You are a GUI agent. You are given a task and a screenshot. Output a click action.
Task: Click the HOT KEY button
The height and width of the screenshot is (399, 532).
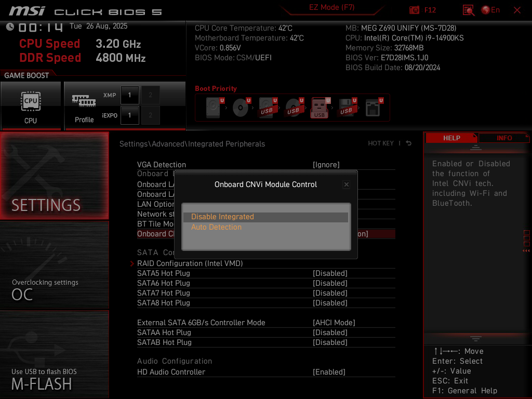tap(381, 143)
